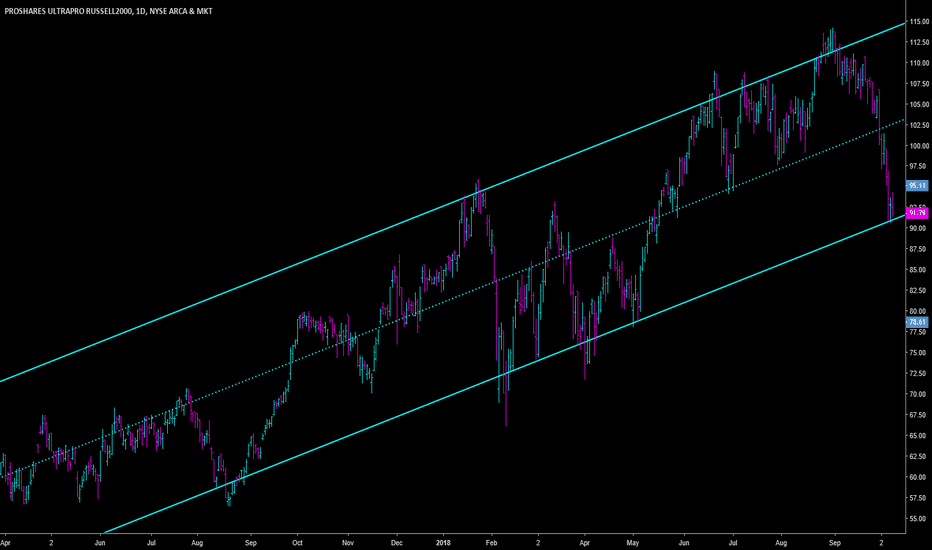Click the May label on time axis

pyautogui.click(x=632, y=543)
